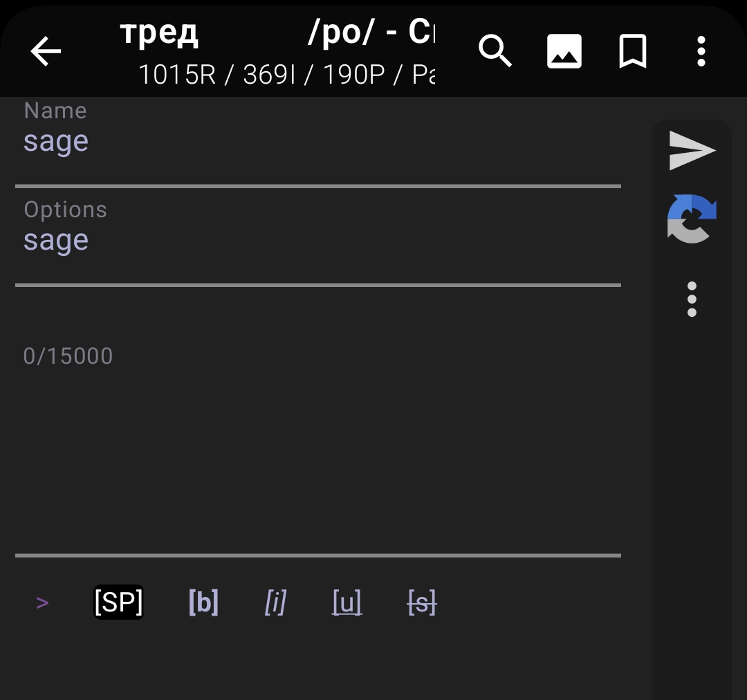Tap the 1015R / 369I stats subtitle
The image size is (747, 700).
[286, 74]
